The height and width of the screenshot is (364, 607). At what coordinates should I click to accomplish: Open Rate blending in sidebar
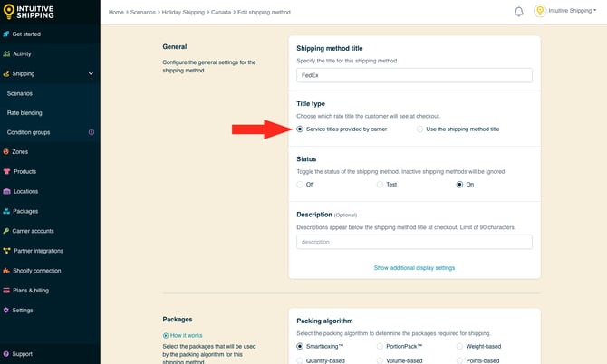pos(24,113)
